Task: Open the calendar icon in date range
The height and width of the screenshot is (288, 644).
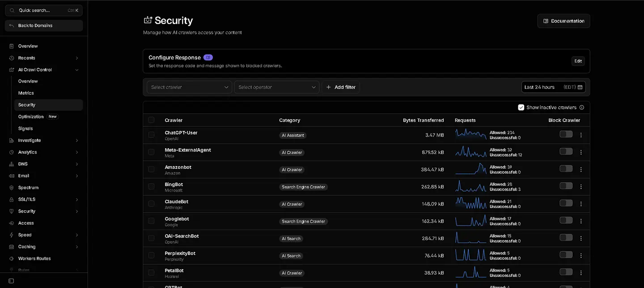Action: click(580, 87)
